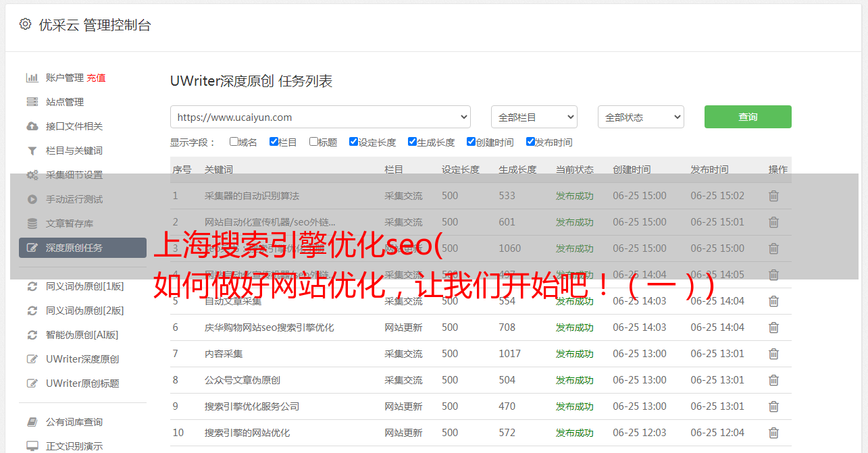Click keyword 搜索引擎优化服务公司
The image size is (868, 453).
252,406
